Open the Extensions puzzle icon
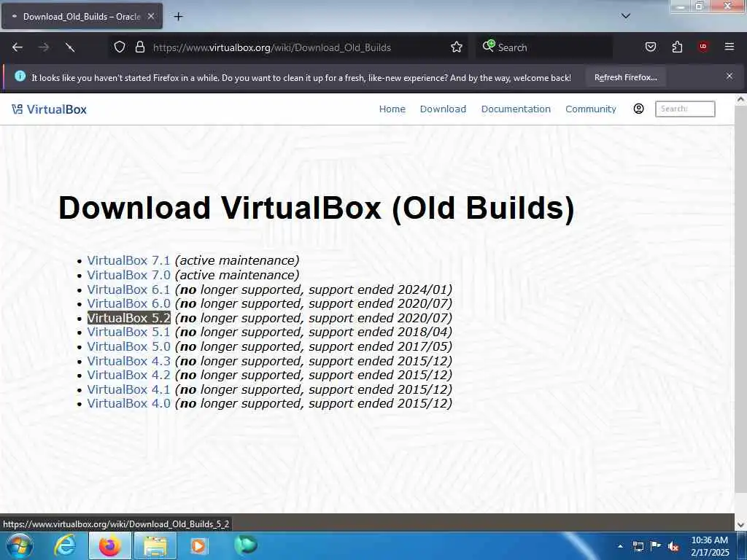Image resolution: width=747 pixels, height=560 pixels. pyautogui.click(x=677, y=47)
